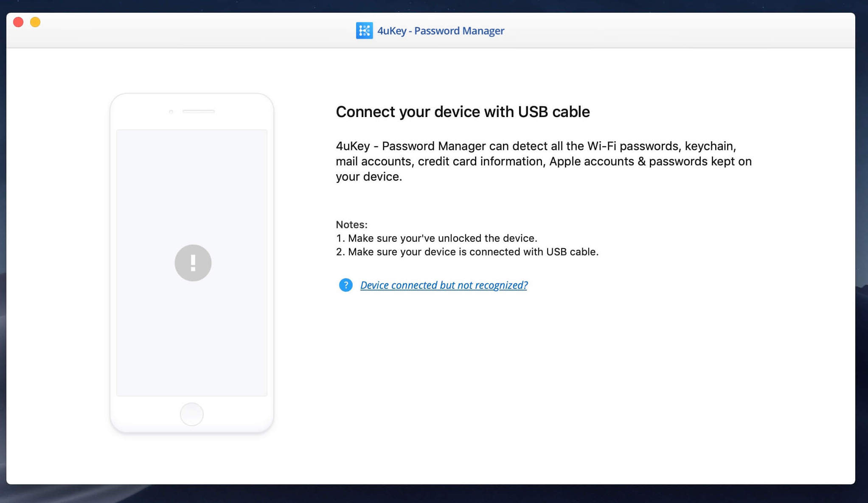Click the empty title bar area on the right
Image resolution: width=868 pixels, height=503 pixels.
tap(700, 31)
